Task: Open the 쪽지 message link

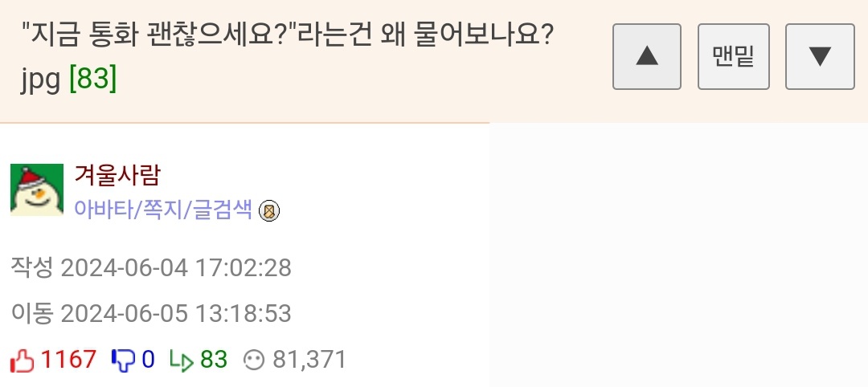Action: [x=163, y=210]
